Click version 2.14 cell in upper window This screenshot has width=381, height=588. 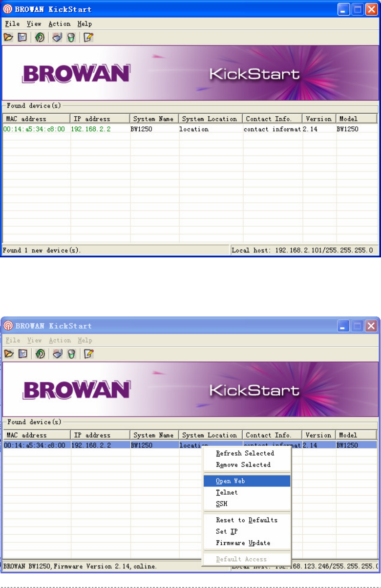click(x=311, y=129)
